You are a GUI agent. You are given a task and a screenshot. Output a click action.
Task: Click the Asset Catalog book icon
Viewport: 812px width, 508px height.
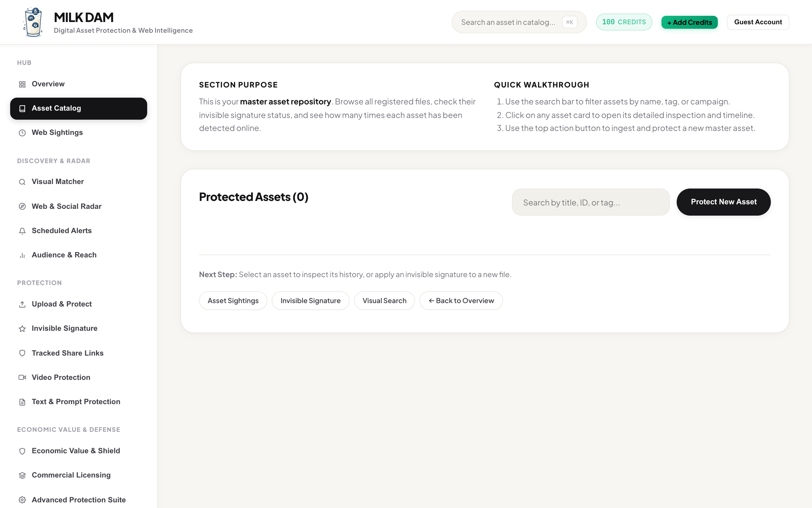[22, 109]
